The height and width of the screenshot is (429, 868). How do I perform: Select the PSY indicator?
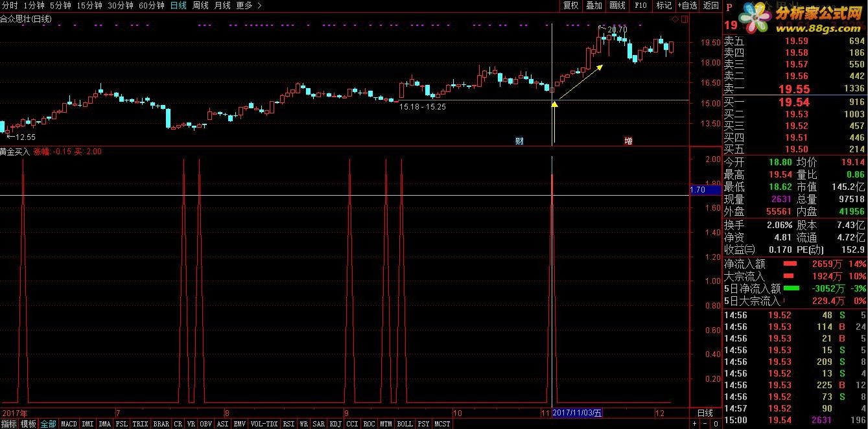[423, 424]
